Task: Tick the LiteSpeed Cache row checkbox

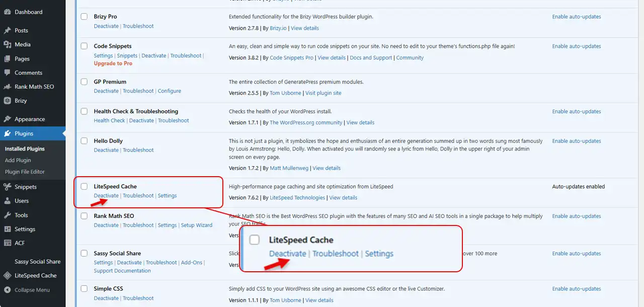Action: pos(84,187)
